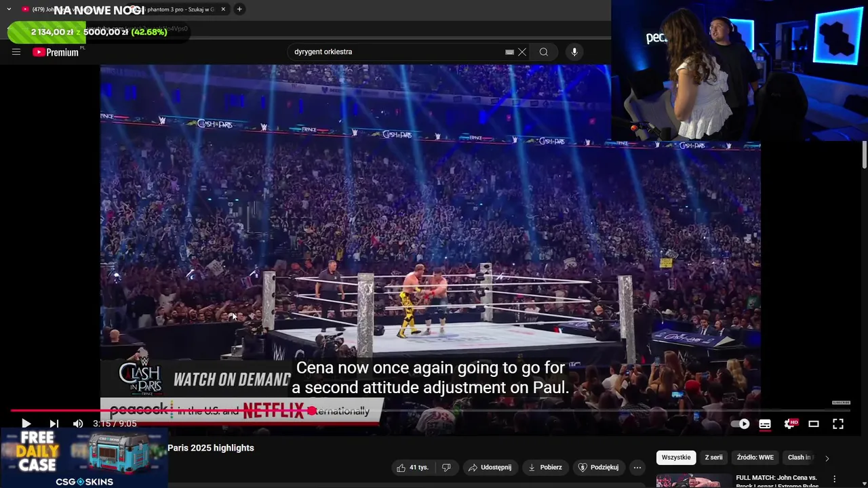Open options menu for FULL MATCH John Cena video

[835, 479]
